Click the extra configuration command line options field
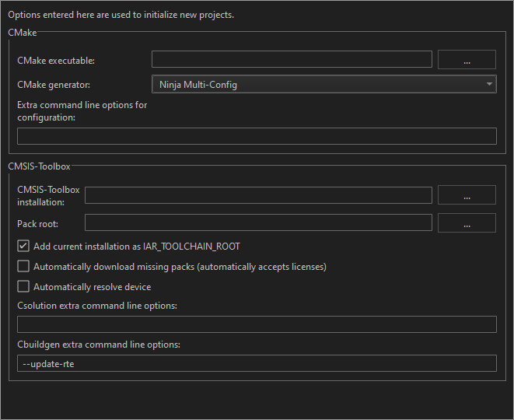The width and height of the screenshot is (514, 420). (257, 136)
